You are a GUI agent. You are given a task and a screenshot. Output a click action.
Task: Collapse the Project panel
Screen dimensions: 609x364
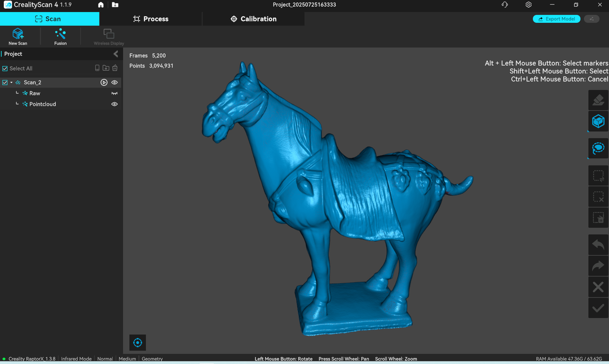click(116, 54)
